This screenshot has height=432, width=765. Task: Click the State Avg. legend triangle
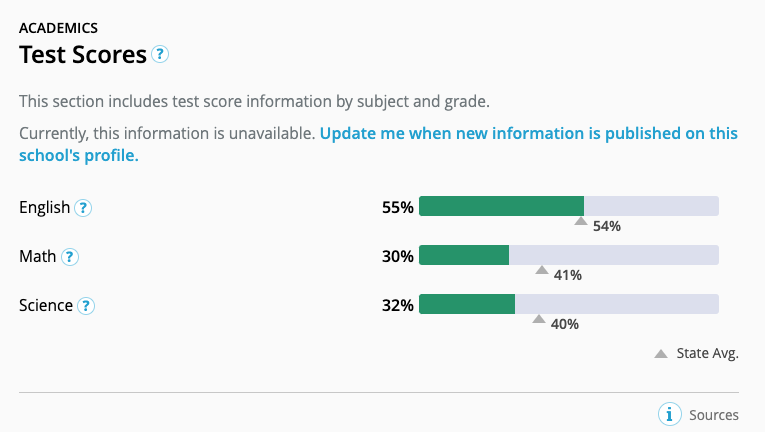661,353
